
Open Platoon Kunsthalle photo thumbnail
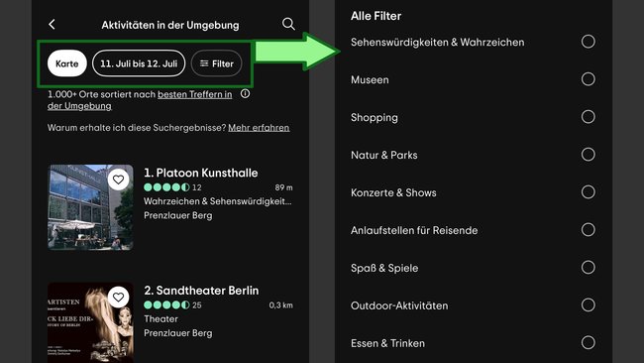(90, 207)
